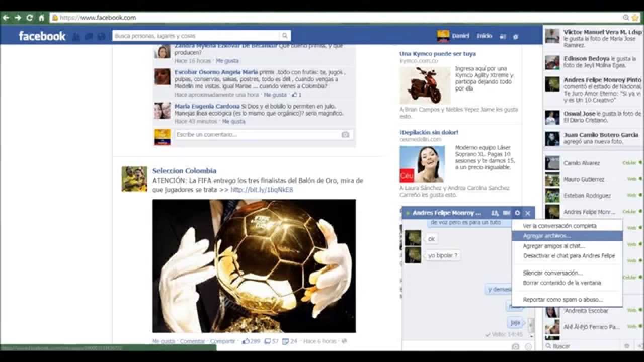
Task: Click Comentar under Balón de Oro post
Action: (x=192, y=341)
